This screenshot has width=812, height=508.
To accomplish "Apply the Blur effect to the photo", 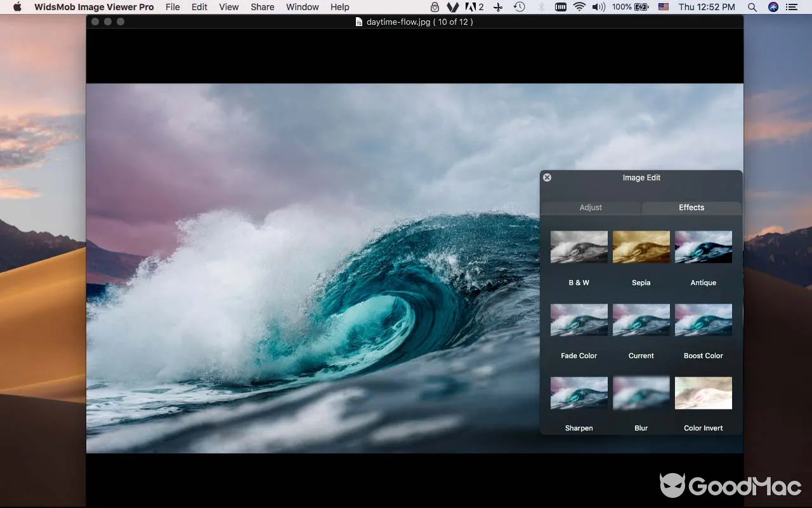I will [x=641, y=392].
